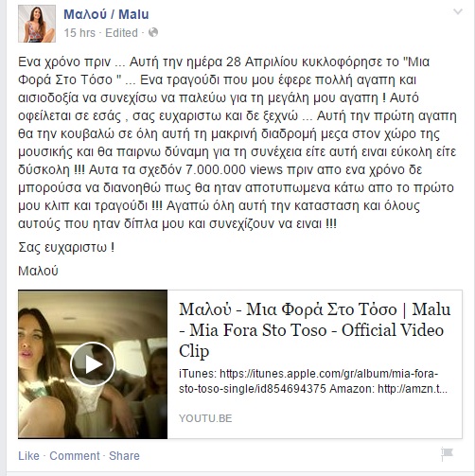The height and width of the screenshot is (476, 475).
Task: Play the Mia Fora Sto Toso video
Action: coord(93,364)
